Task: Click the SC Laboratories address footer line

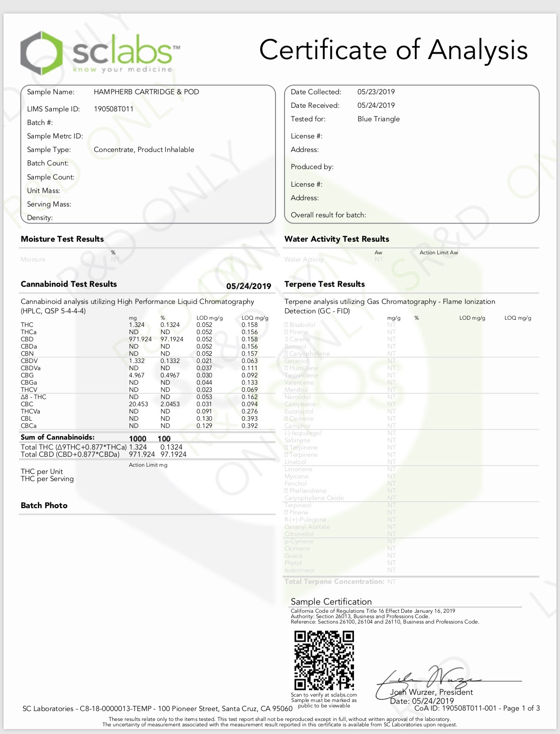Action: point(157,709)
